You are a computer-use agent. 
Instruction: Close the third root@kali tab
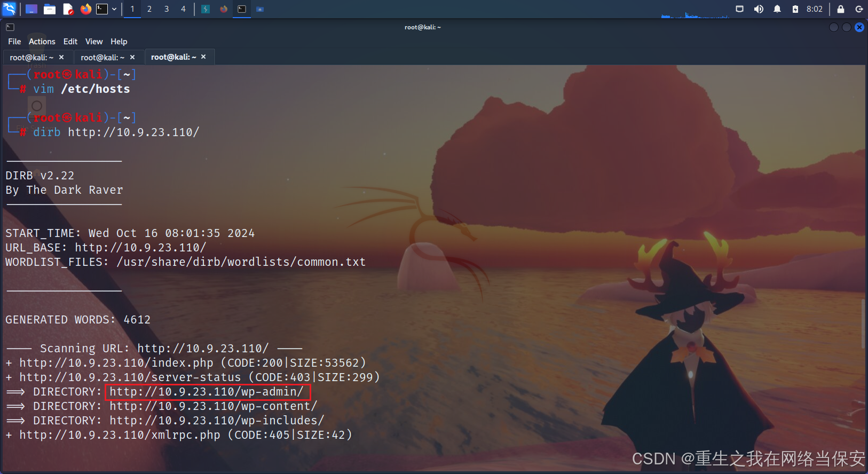click(x=203, y=57)
